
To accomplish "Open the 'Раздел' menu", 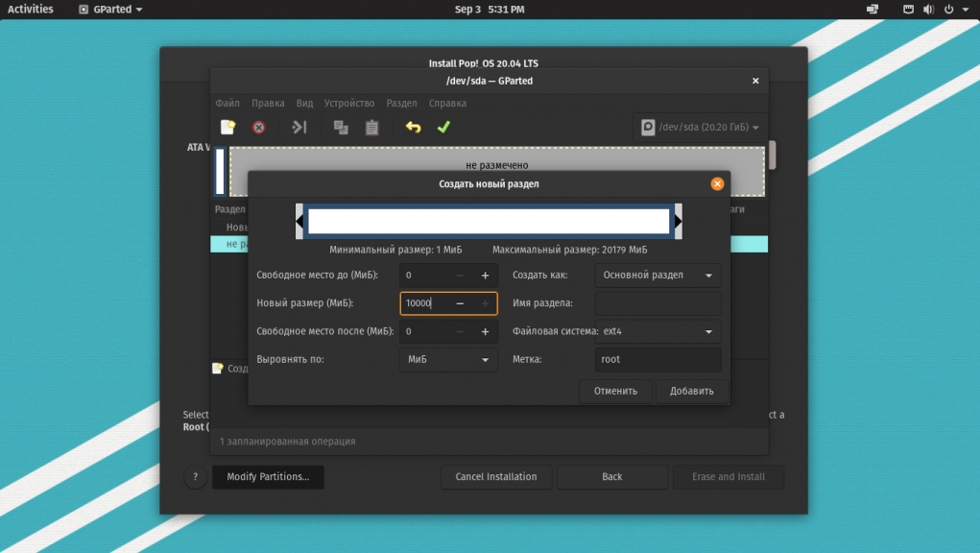I will [401, 103].
